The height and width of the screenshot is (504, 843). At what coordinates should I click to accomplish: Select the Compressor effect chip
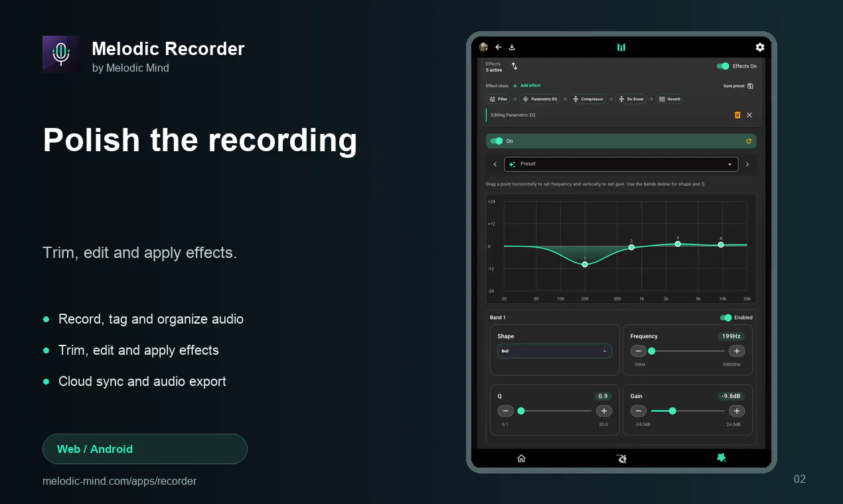[588, 99]
